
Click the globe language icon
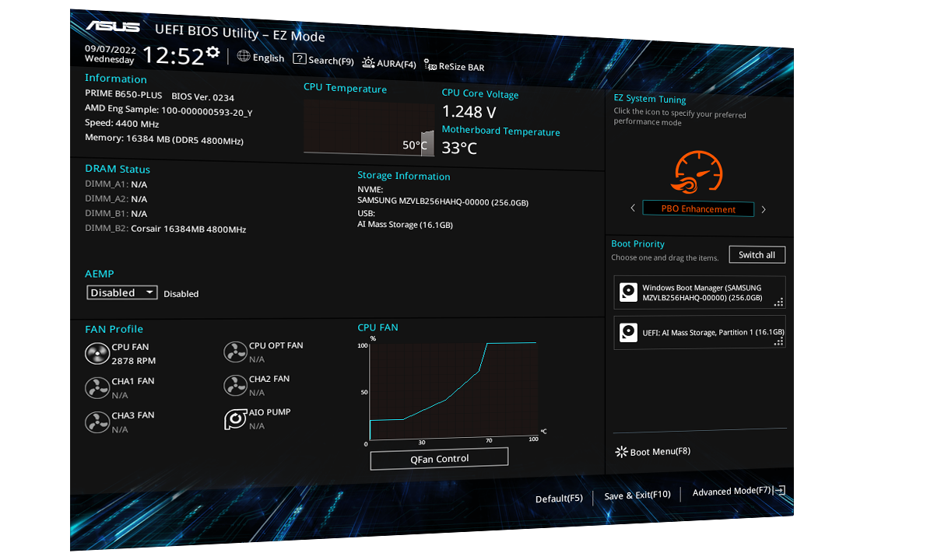(244, 56)
